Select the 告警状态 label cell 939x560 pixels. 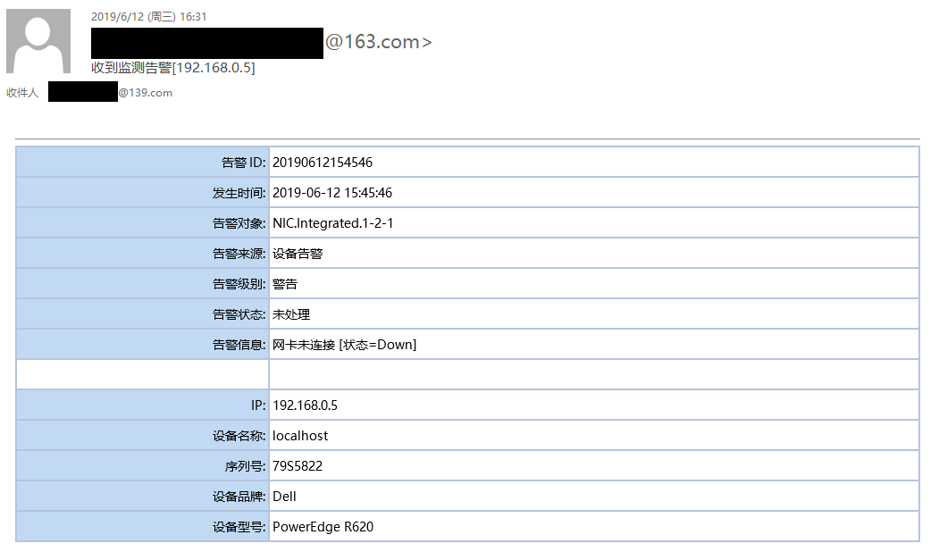143,314
